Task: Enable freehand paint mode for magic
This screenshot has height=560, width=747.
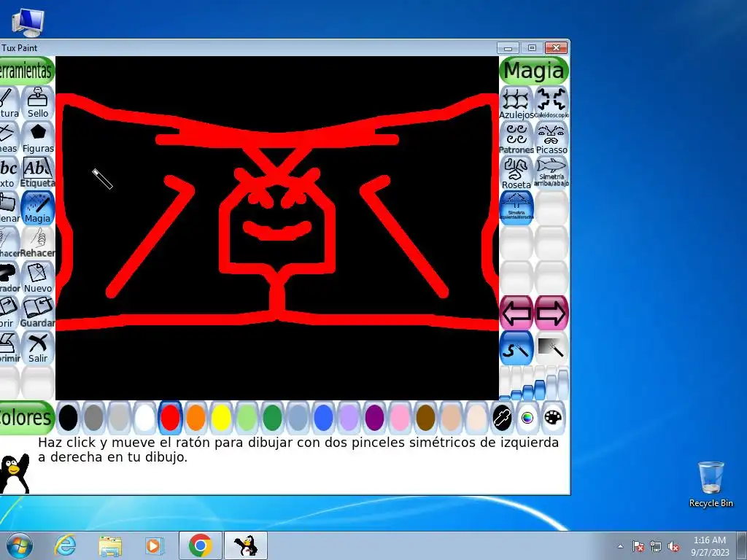Action: [516, 348]
